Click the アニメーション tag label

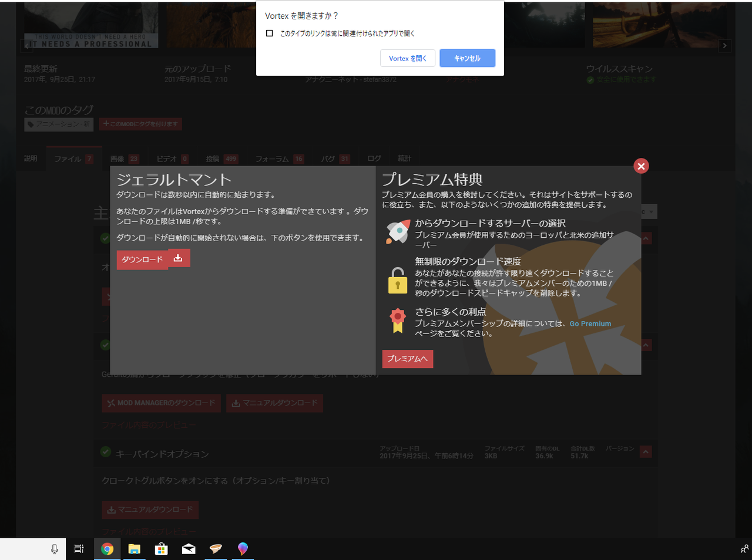pyautogui.click(x=59, y=124)
